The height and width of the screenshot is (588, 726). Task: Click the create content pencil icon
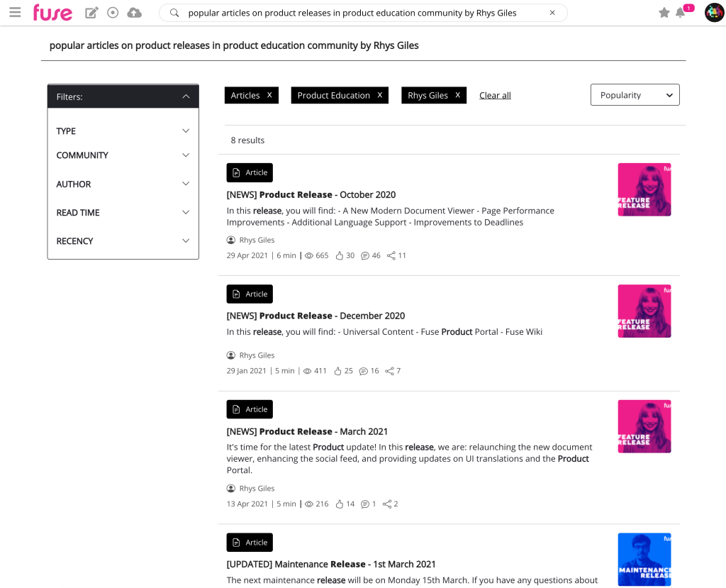[x=91, y=13]
